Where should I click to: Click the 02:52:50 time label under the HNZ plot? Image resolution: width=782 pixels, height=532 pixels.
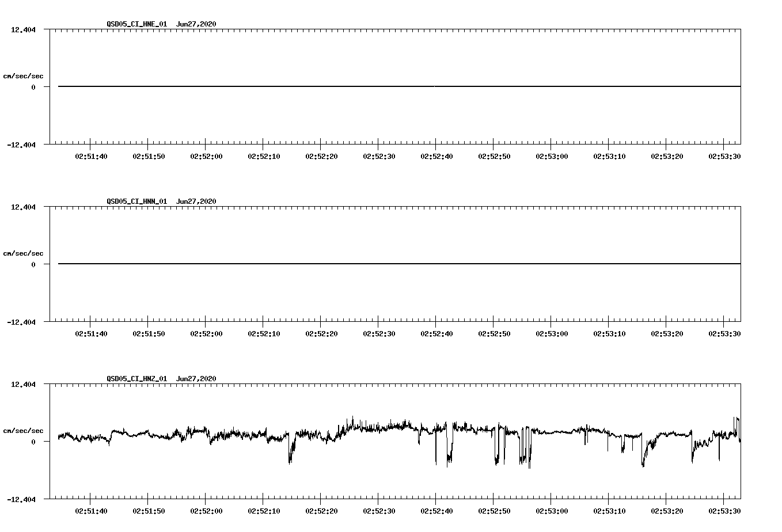(494, 511)
